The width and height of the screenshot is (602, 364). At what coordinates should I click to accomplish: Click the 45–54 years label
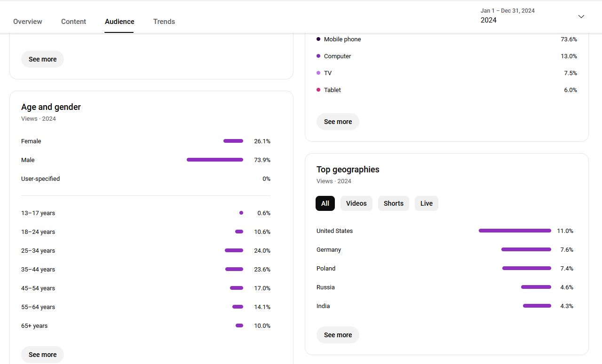tap(38, 288)
